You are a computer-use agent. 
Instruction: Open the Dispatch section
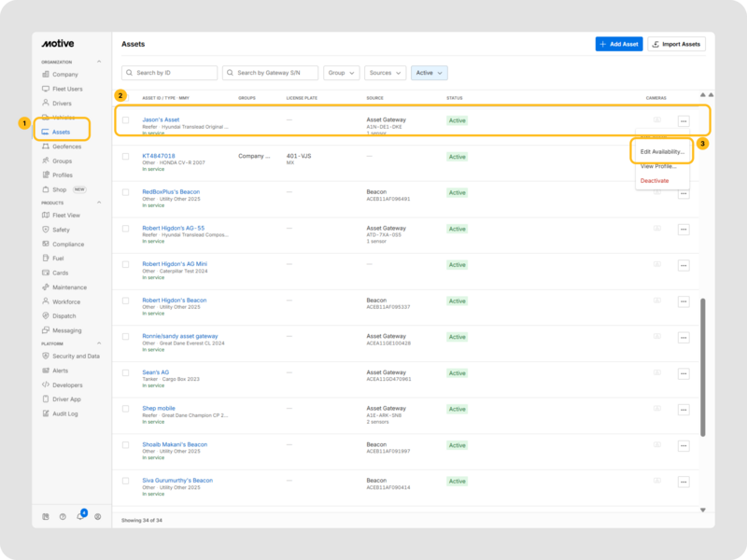pos(63,315)
